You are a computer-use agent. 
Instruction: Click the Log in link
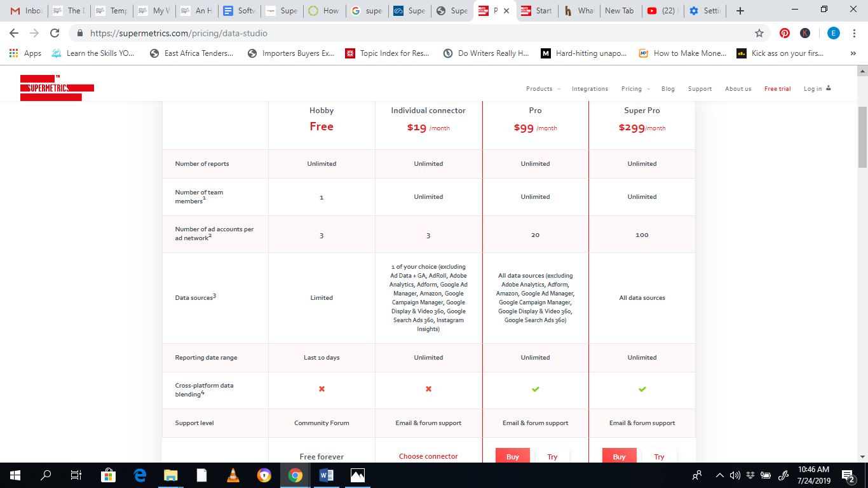[813, 89]
